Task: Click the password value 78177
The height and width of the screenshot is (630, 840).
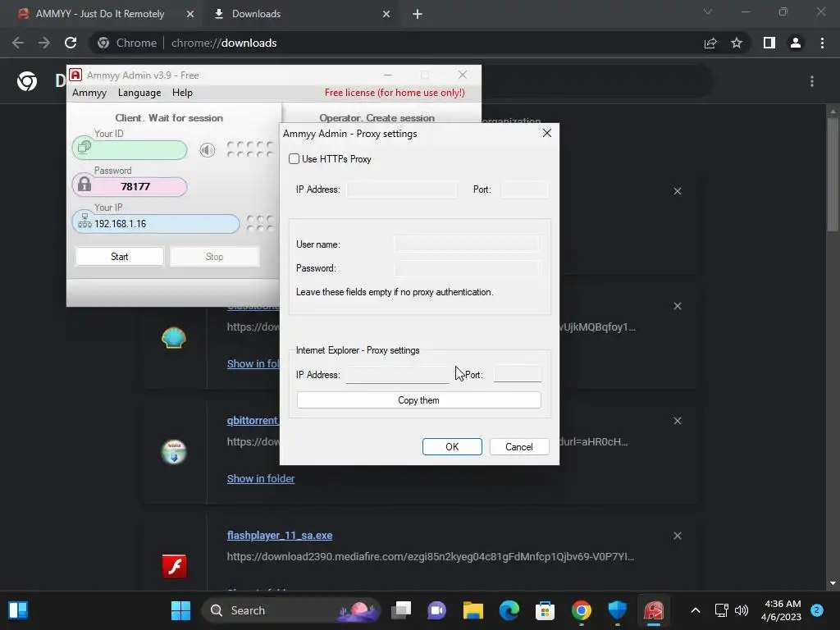Action: 135,186
